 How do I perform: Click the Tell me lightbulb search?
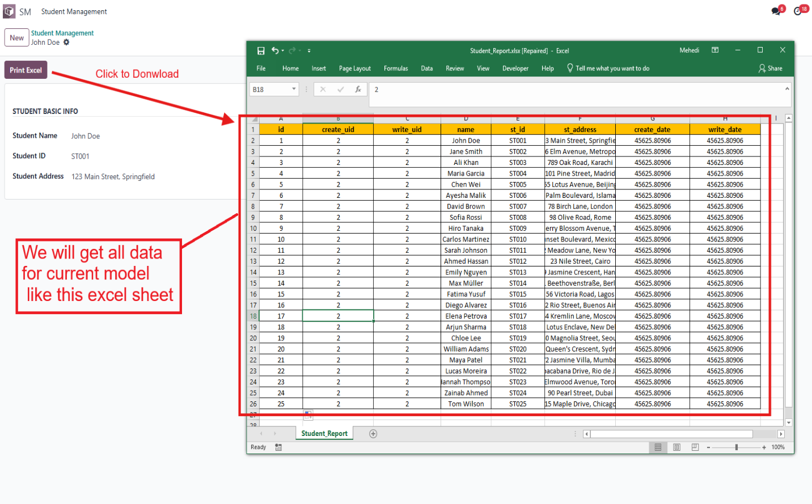(x=608, y=68)
